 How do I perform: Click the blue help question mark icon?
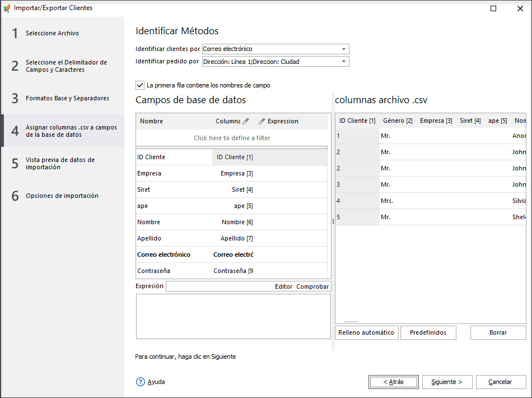[x=141, y=382]
